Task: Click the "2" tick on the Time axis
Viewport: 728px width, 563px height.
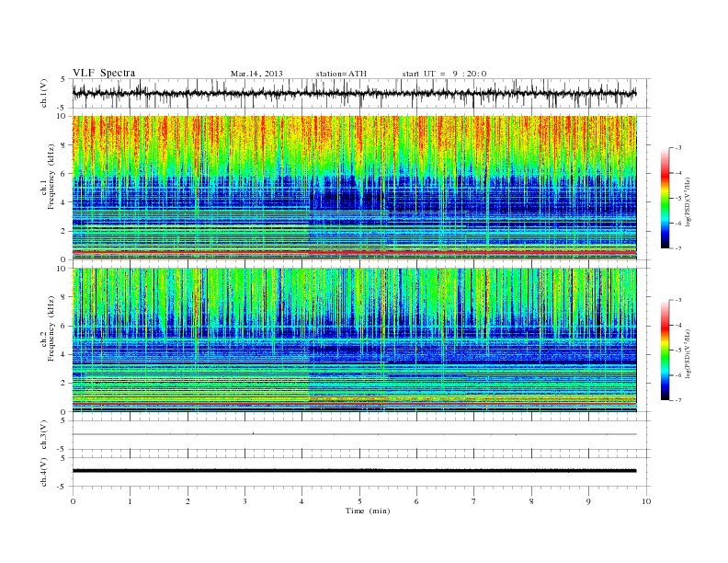Action: point(188,501)
